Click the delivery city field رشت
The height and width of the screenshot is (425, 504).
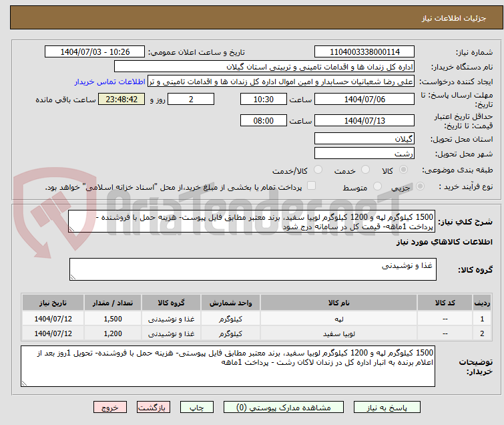pos(364,153)
